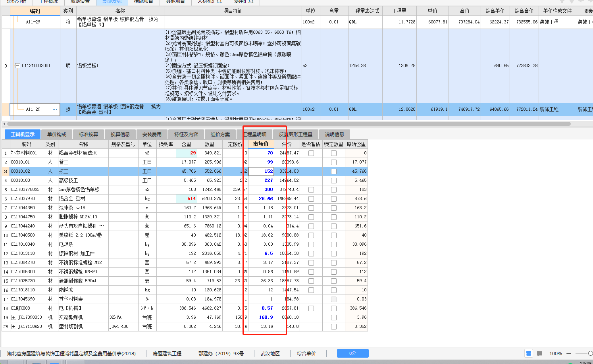Toggle 是否暂估 checkbox for 铝合金型材氟碳漆
The height and width of the screenshot is (364, 593).
(311, 153)
